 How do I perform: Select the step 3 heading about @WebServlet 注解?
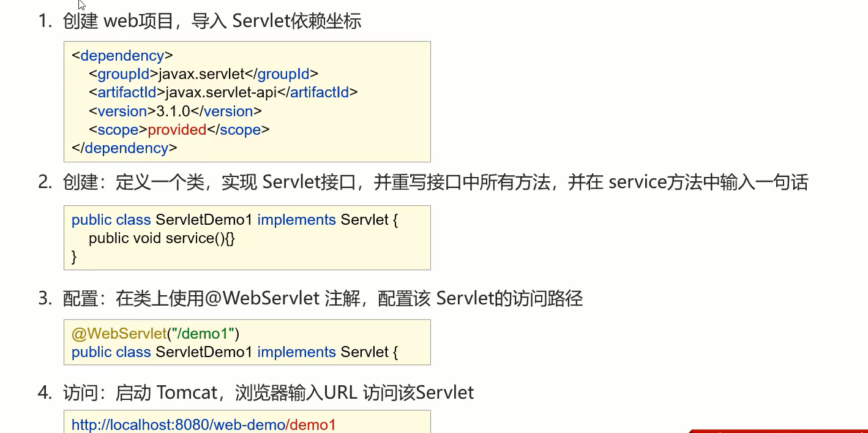pos(310,298)
